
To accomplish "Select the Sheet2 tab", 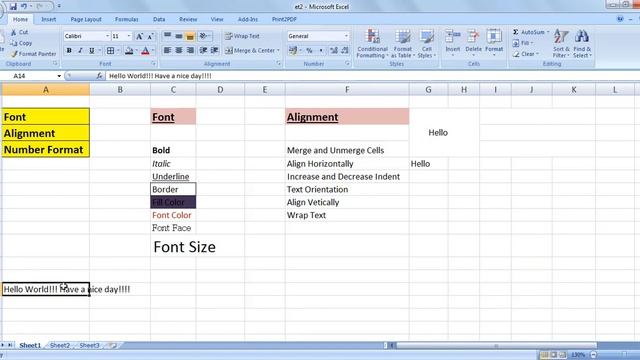I will point(60,345).
